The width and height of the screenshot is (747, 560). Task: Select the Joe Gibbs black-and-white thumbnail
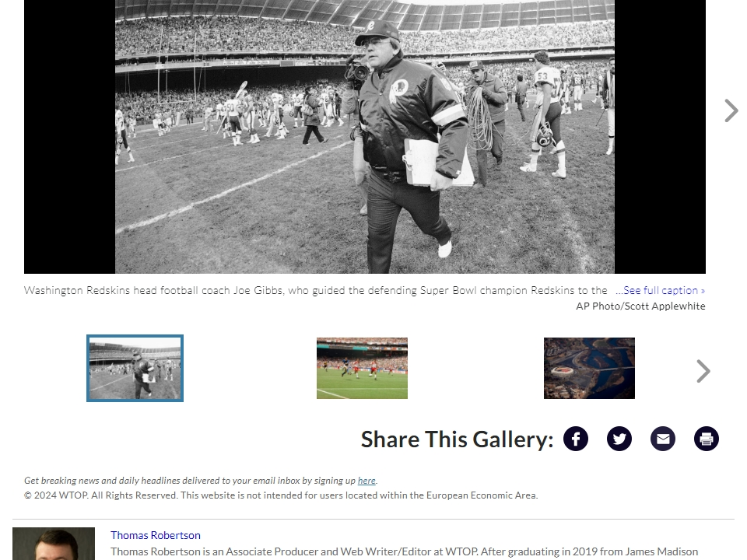[135, 368]
